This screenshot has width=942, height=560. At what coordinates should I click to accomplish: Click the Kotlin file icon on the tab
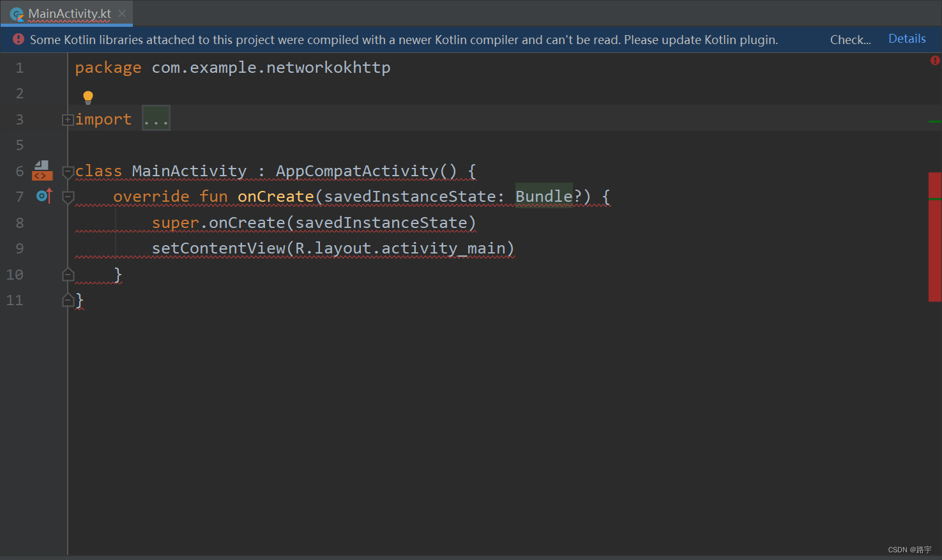pyautogui.click(x=17, y=14)
